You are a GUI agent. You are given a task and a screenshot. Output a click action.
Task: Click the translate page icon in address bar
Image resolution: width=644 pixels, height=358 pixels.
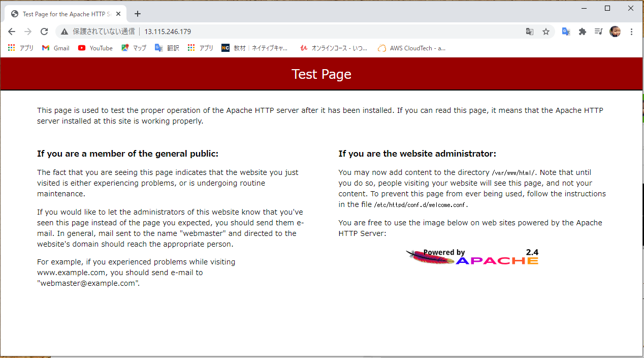click(530, 32)
